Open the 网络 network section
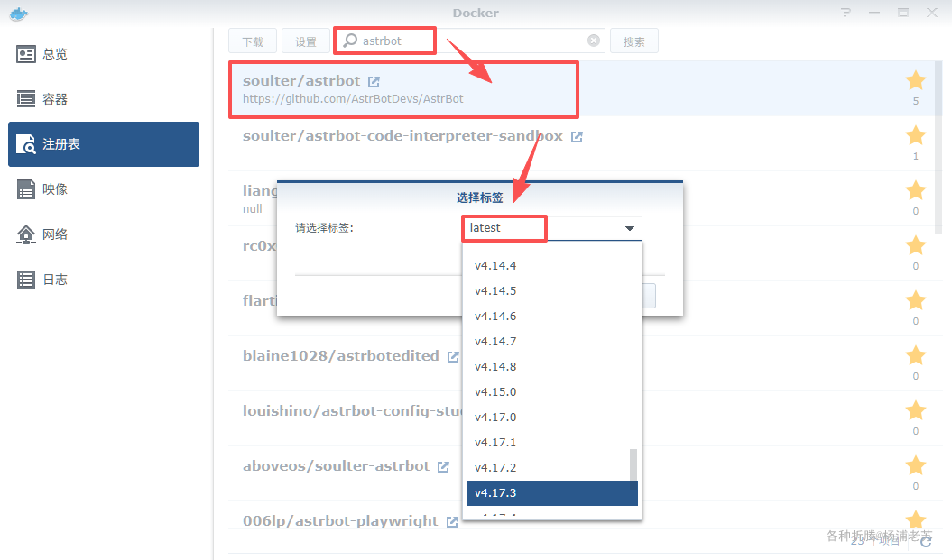952x560 pixels. (x=103, y=234)
